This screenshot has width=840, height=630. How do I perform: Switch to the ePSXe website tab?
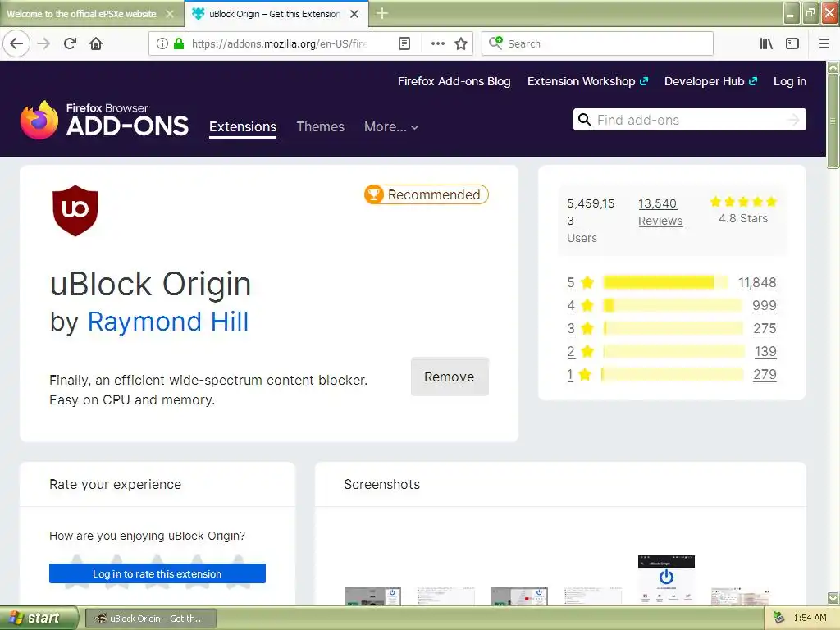[82, 14]
